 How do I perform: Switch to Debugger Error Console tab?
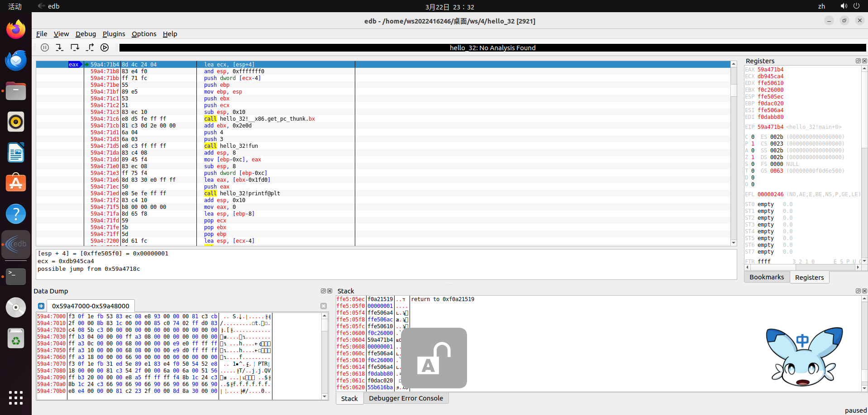point(405,398)
